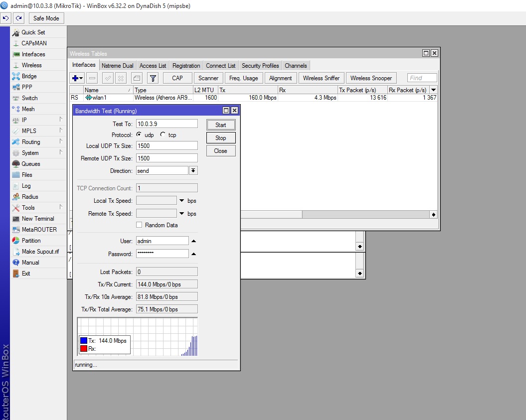Viewport: 526px width, 420px height.
Task: Switch to the Registration tab
Action: click(186, 66)
